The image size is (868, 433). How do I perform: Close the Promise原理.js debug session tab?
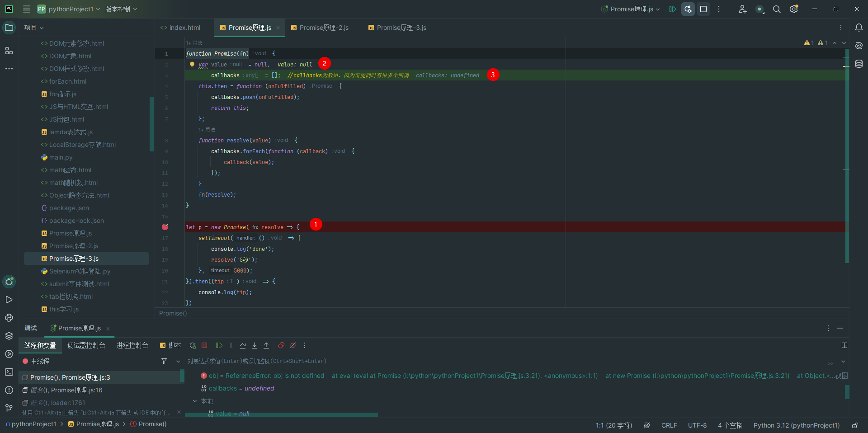pos(108,329)
